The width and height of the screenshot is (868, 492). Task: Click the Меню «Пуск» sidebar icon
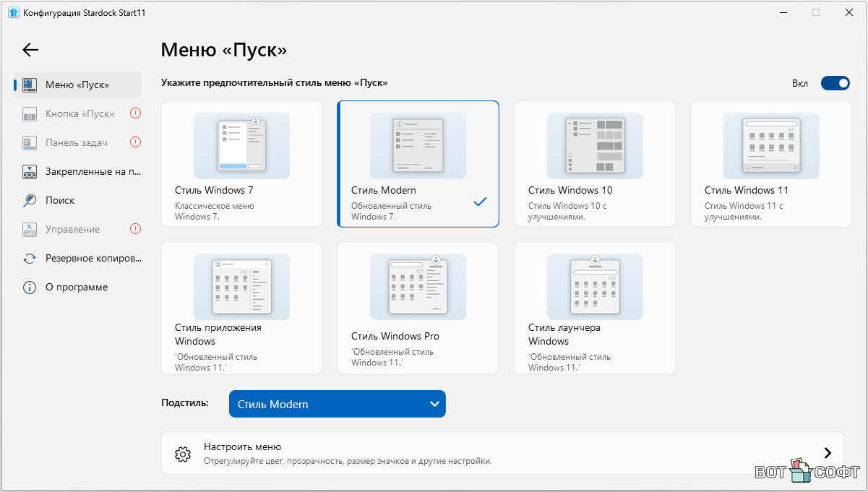(30, 85)
